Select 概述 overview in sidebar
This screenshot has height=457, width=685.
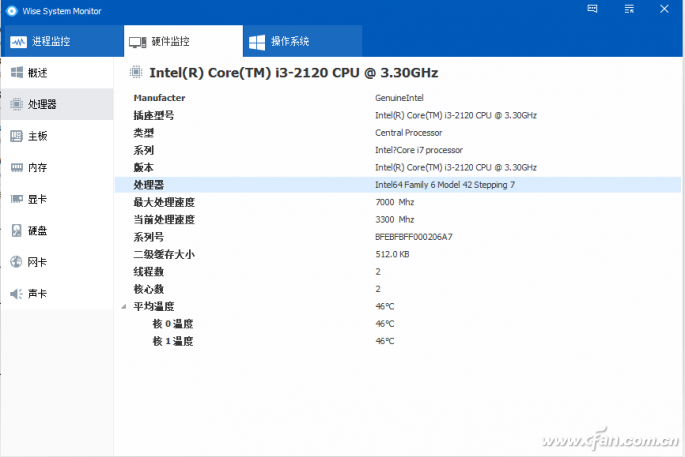click(57, 73)
